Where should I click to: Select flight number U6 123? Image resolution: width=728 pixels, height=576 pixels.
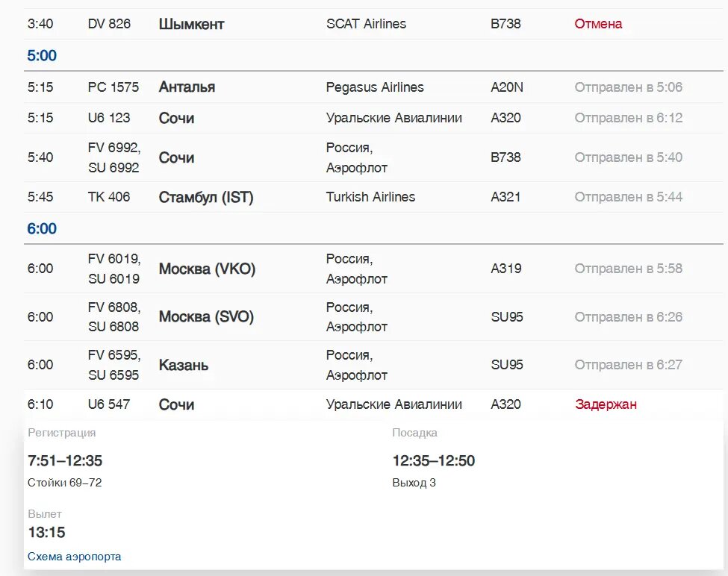point(109,118)
